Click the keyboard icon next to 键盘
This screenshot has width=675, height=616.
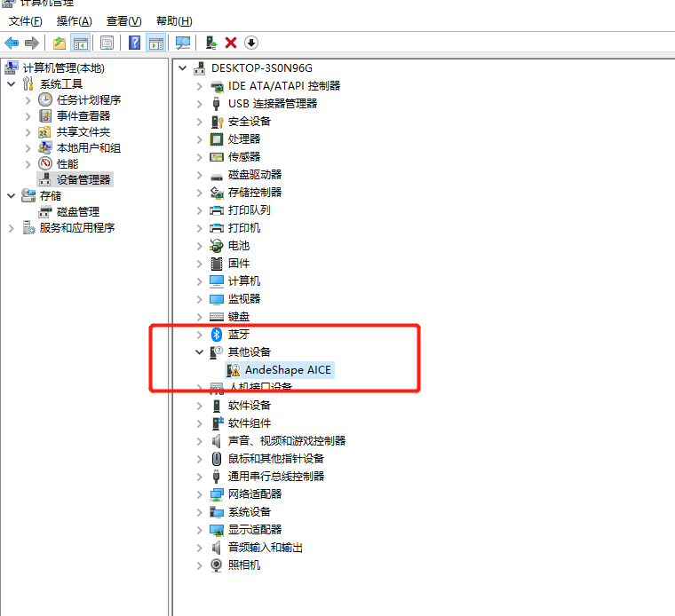[217, 317]
